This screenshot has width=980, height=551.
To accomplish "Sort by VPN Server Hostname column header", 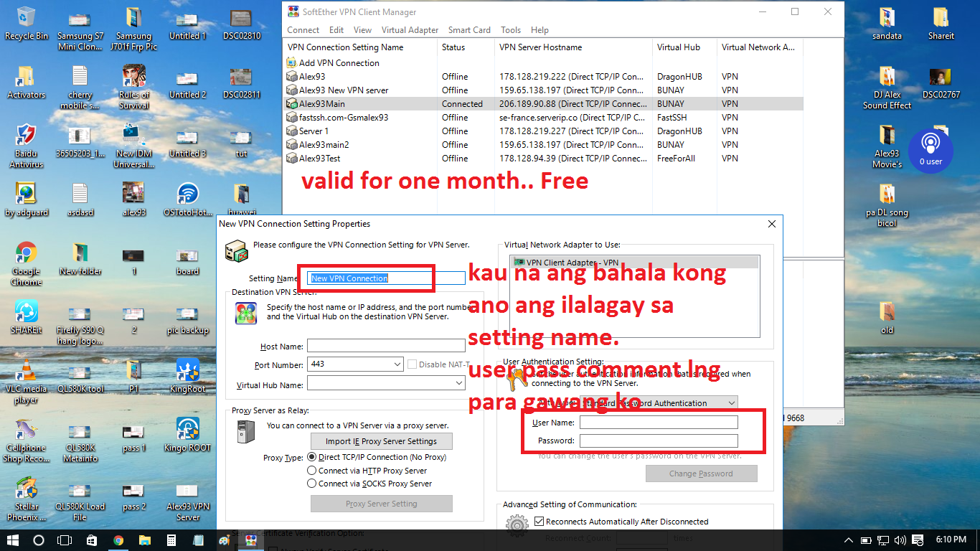I will click(x=573, y=47).
